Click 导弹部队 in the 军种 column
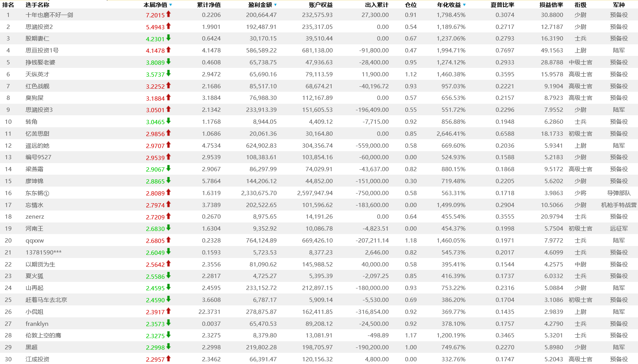 click(619, 193)
